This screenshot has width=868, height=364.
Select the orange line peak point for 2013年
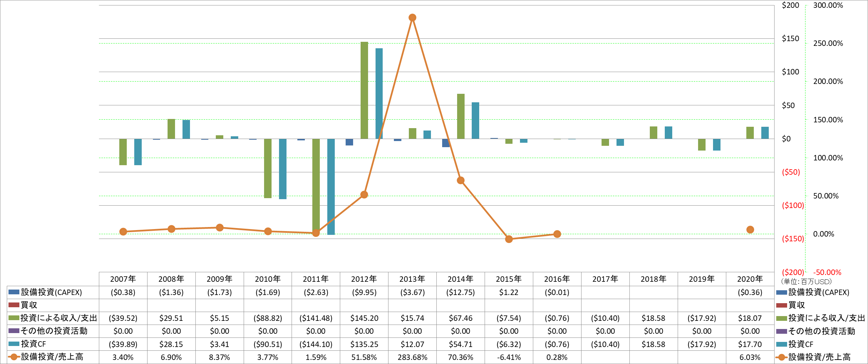412,18
